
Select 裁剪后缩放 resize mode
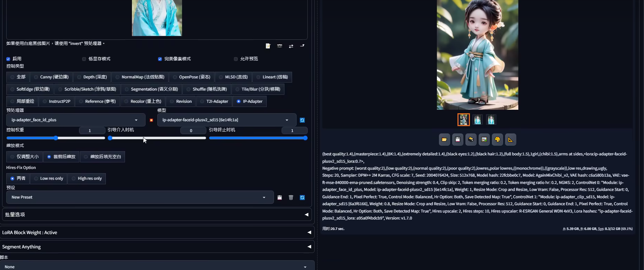tap(61, 157)
